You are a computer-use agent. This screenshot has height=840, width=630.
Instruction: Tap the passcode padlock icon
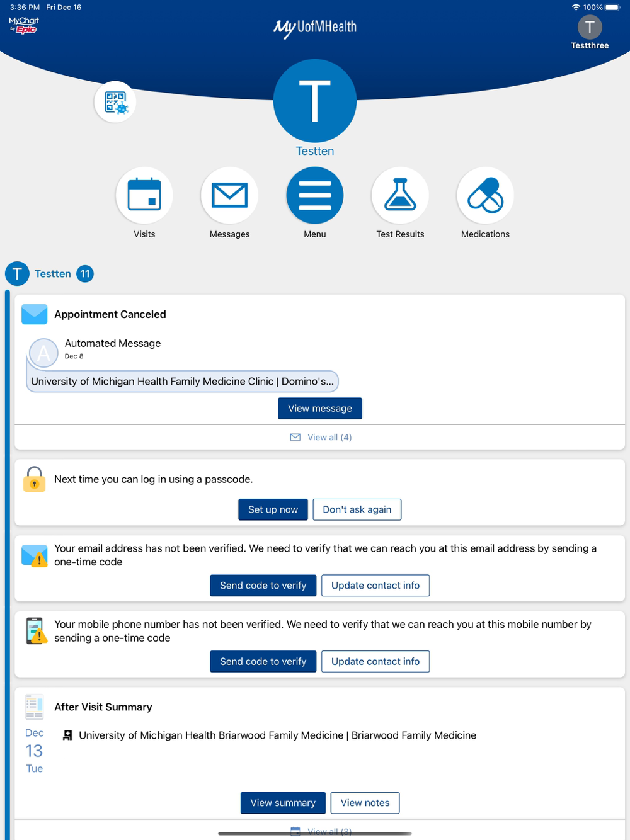point(35,479)
